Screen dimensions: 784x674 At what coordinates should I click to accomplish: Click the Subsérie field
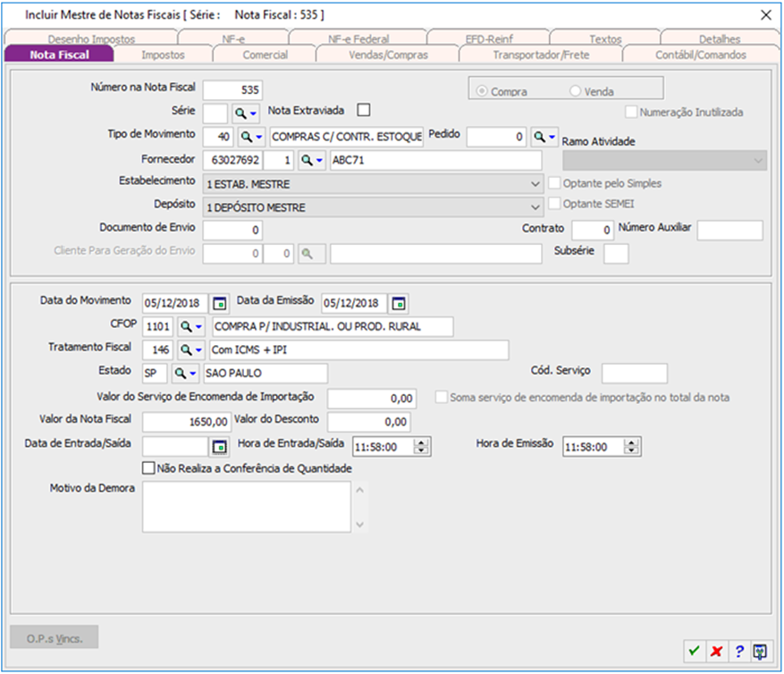pos(616,254)
